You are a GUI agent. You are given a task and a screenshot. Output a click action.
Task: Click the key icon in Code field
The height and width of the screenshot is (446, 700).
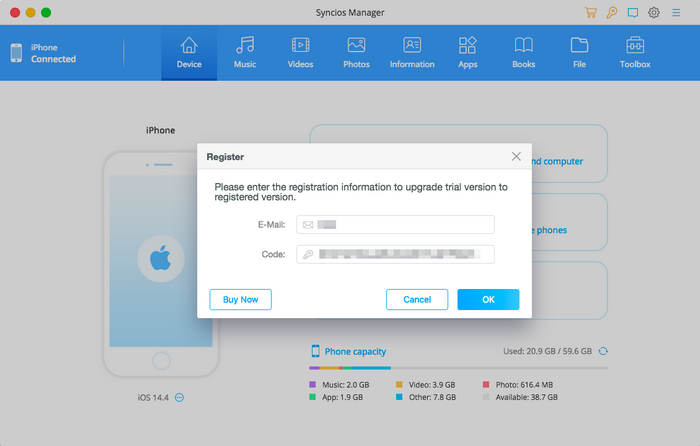[308, 254]
